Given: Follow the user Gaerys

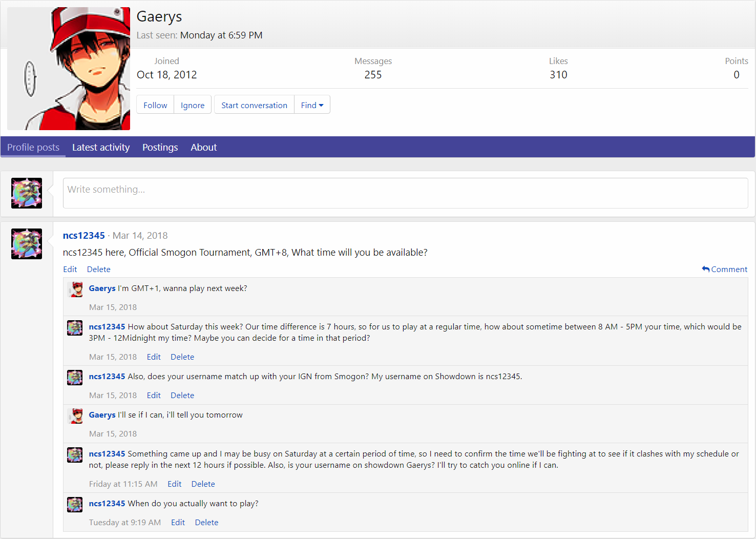Looking at the screenshot, I should point(155,105).
